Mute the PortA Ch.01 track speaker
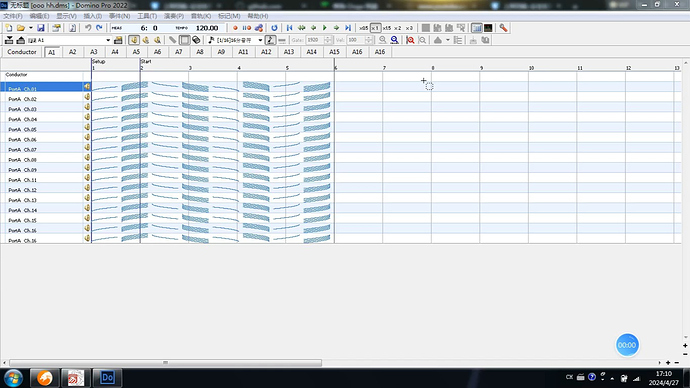 point(87,87)
